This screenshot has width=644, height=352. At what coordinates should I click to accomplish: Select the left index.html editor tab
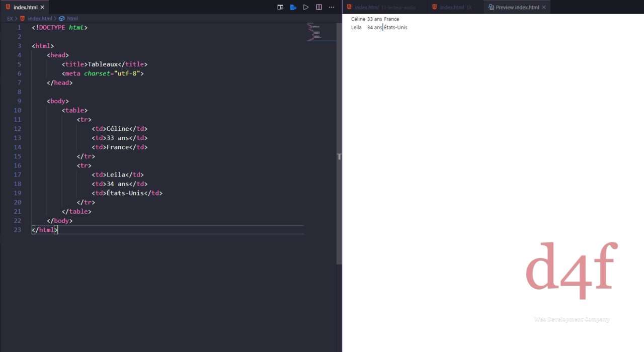pos(25,7)
